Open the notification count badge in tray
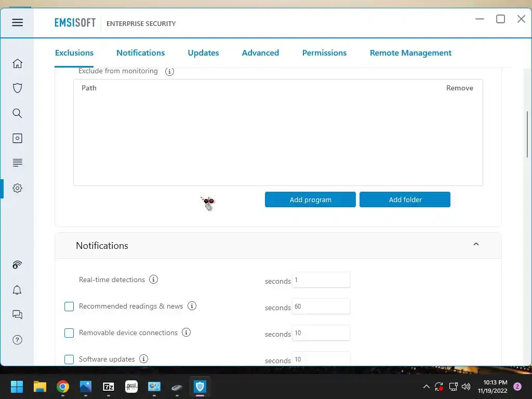 click(x=517, y=387)
